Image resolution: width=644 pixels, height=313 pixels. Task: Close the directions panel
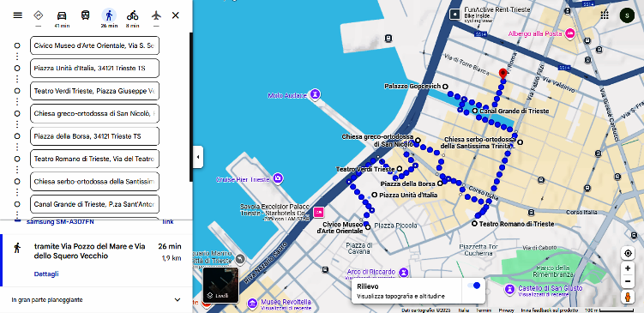176,15
